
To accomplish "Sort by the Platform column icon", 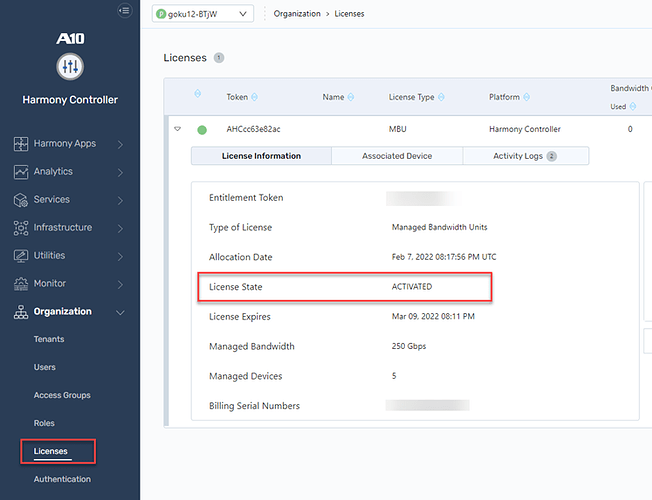I will (526, 97).
